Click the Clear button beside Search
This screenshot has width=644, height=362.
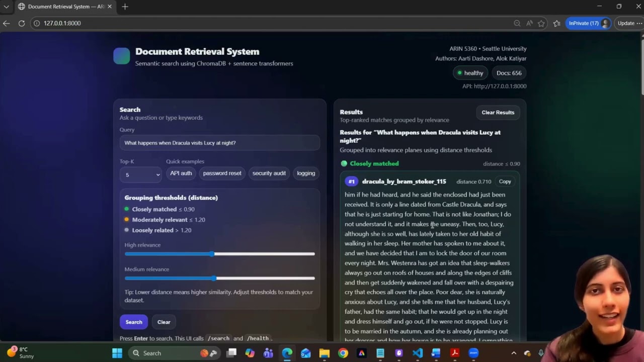tap(164, 322)
